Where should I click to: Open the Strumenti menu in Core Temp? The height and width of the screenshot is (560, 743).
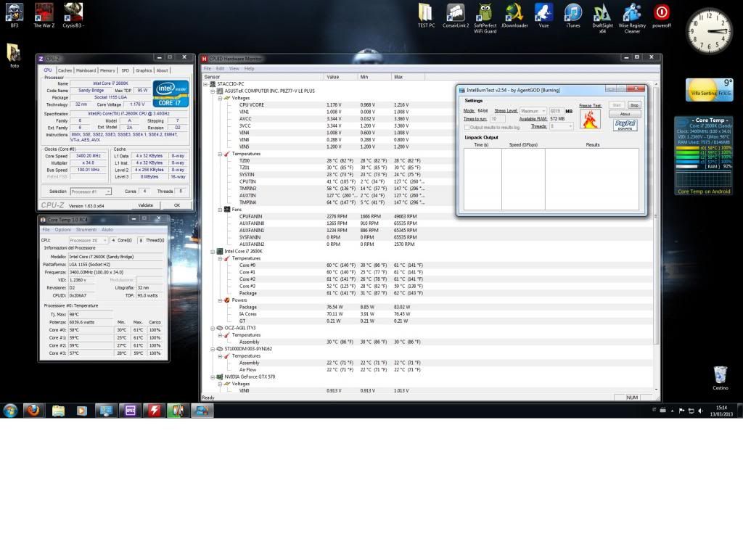click(86, 229)
